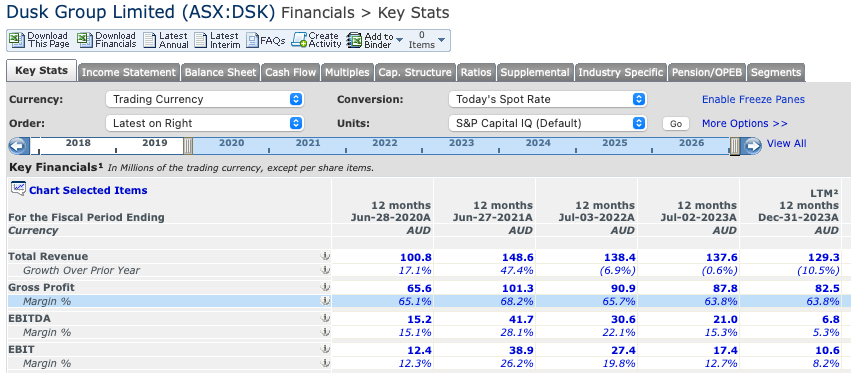Click the Jun-27-2021A column header
The image size is (851, 373).
point(493,211)
